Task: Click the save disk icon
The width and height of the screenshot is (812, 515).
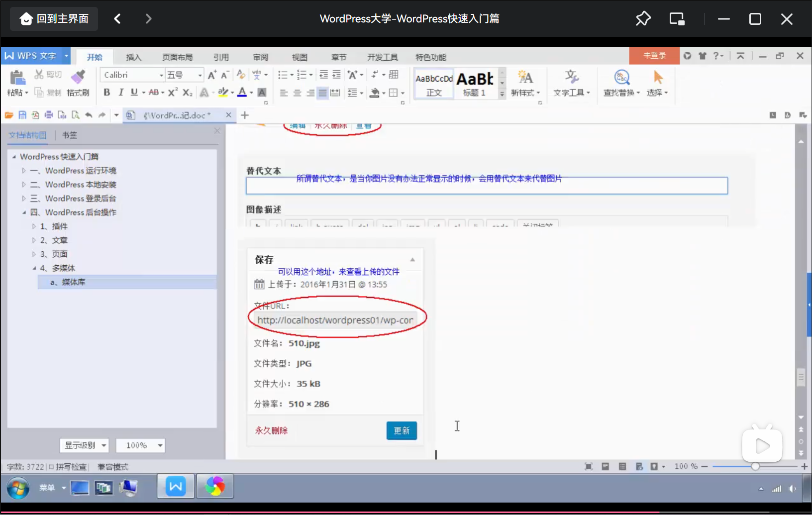Action: pos(22,115)
